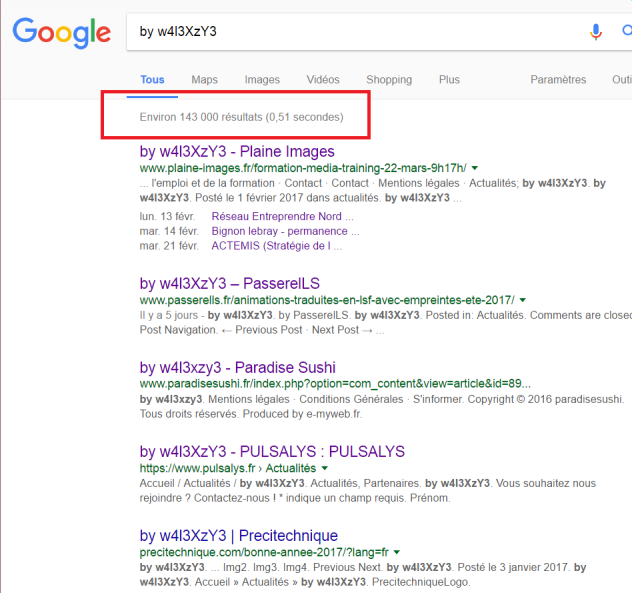Click the Google logo
Screen dimensions: 632x593
pyautogui.click(x=61, y=32)
